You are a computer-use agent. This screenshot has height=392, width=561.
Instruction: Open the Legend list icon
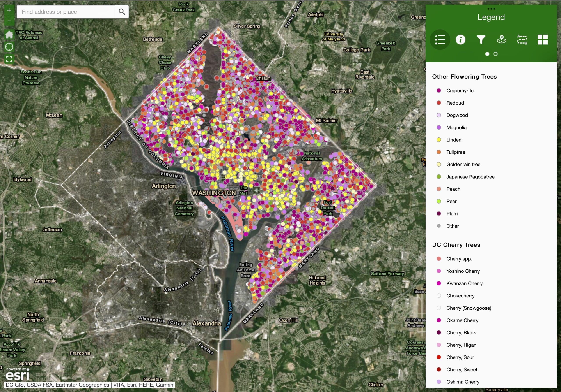click(440, 40)
